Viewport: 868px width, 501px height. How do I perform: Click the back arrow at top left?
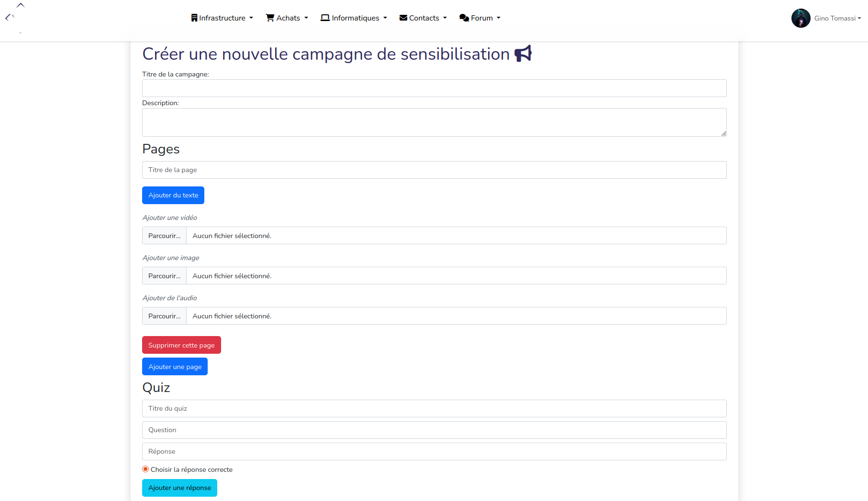pyautogui.click(x=8, y=18)
